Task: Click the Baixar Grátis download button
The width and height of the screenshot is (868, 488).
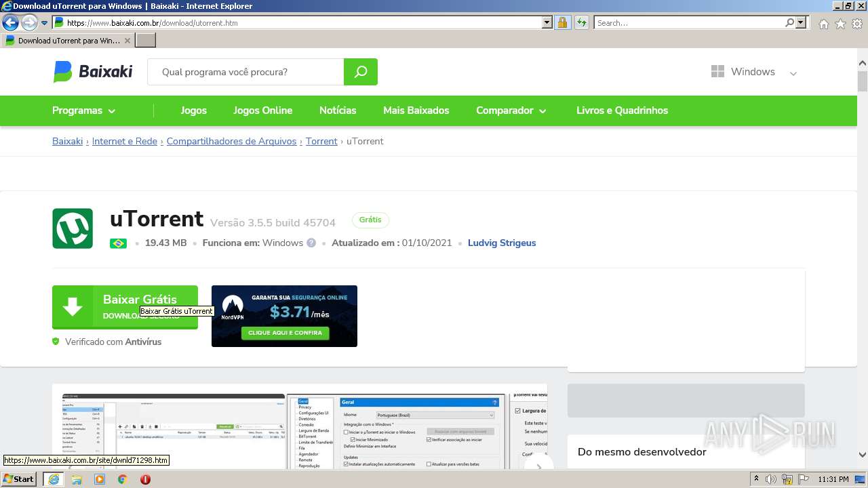Action: (125, 307)
